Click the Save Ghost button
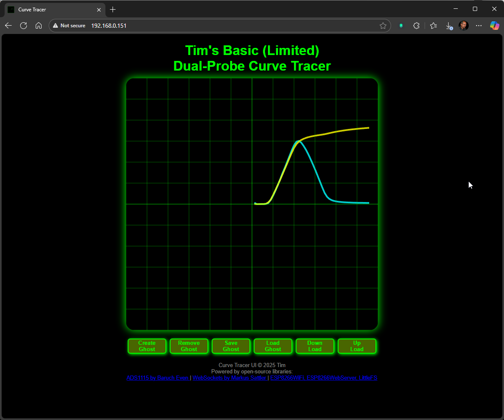Viewport: 504px width, 420px height. click(x=231, y=346)
